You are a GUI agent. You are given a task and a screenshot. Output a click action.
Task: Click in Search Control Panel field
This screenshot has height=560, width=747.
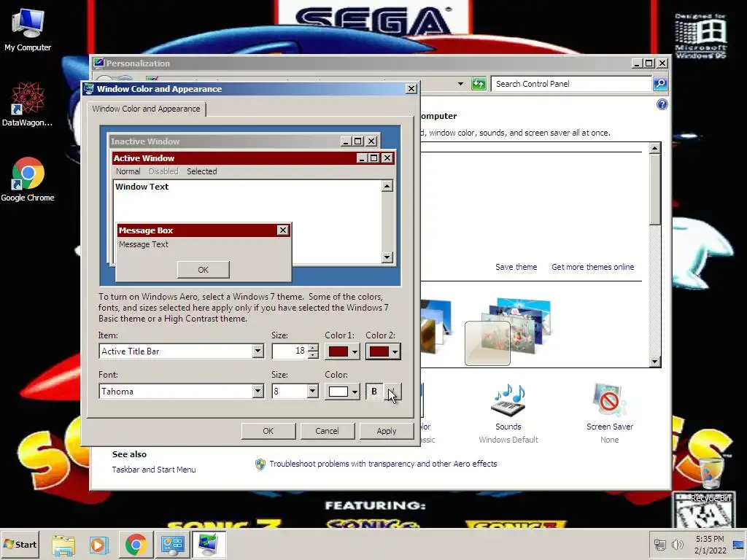coord(572,84)
